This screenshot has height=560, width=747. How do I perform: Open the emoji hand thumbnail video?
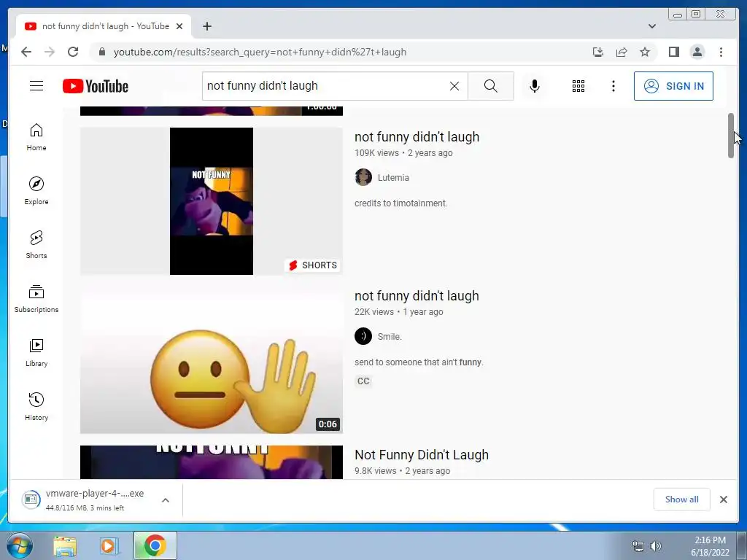pyautogui.click(x=212, y=360)
